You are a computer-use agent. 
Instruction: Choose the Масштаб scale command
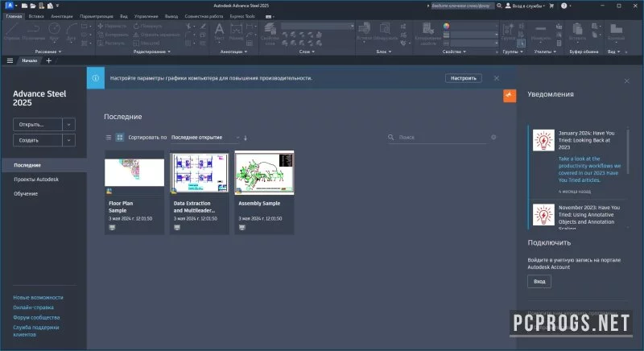147,43
